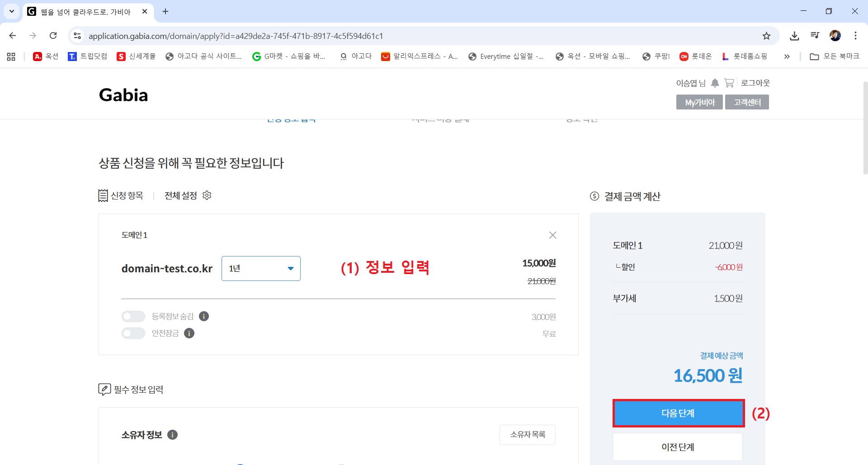Click the address bar URL
This screenshot has width=868, height=465.
tap(236, 36)
